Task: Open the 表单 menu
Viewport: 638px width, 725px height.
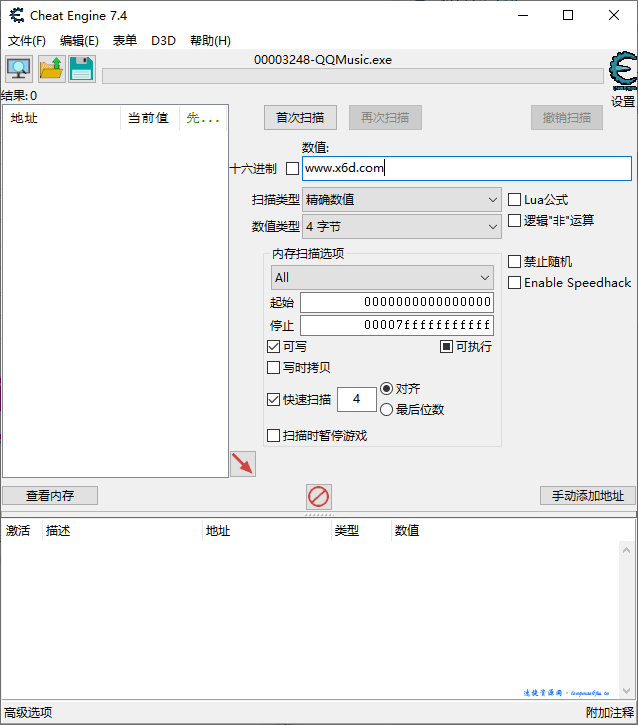Action: coord(125,41)
